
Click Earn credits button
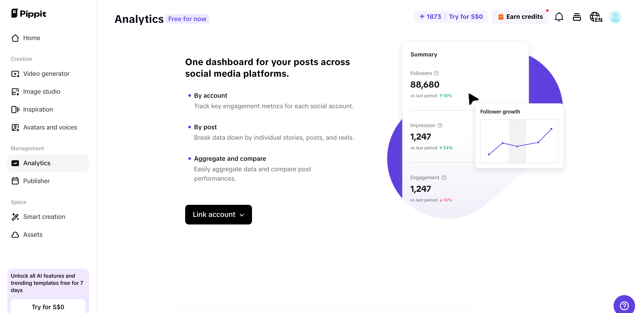pos(520,17)
